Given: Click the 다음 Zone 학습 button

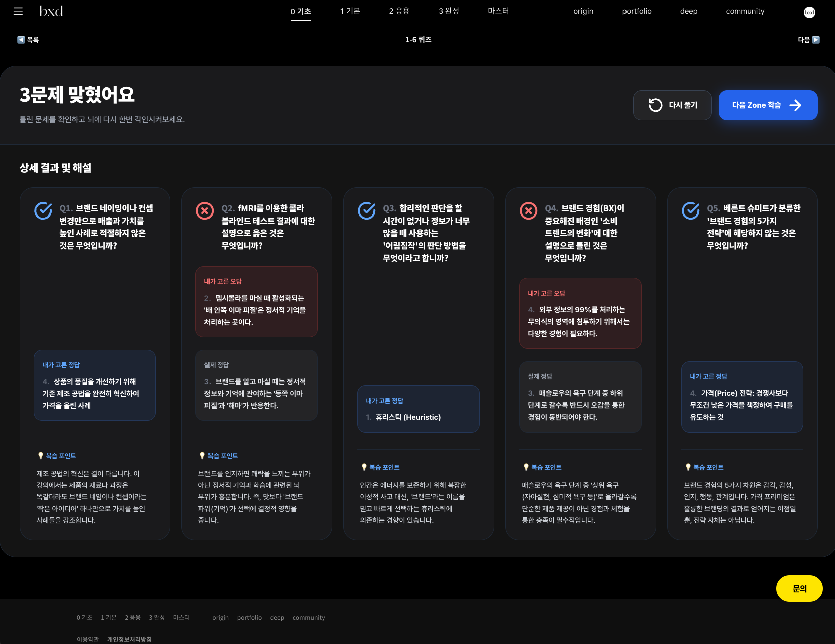Looking at the screenshot, I should click(768, 105).
